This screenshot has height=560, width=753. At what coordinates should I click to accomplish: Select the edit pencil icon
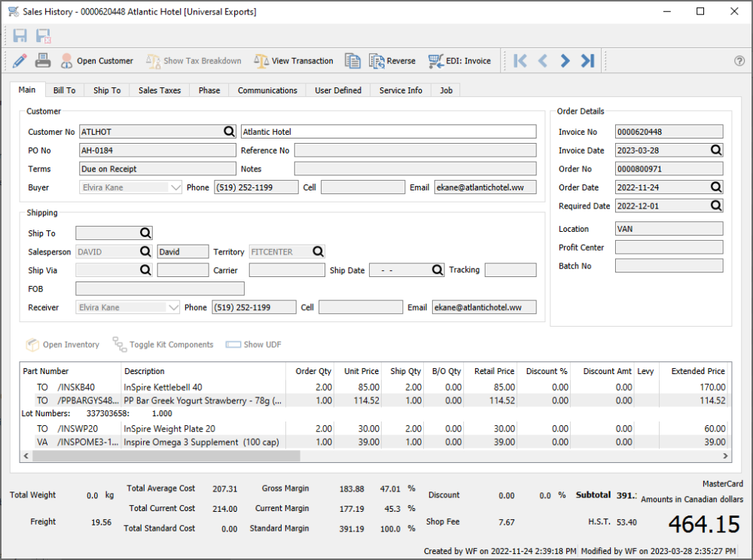click(19, 61)
